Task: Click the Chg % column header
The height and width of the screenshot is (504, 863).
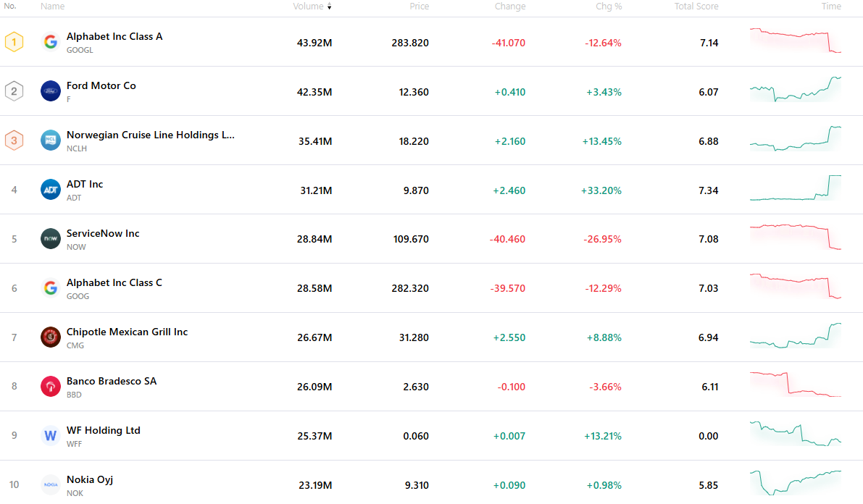Action: point(609,6)
